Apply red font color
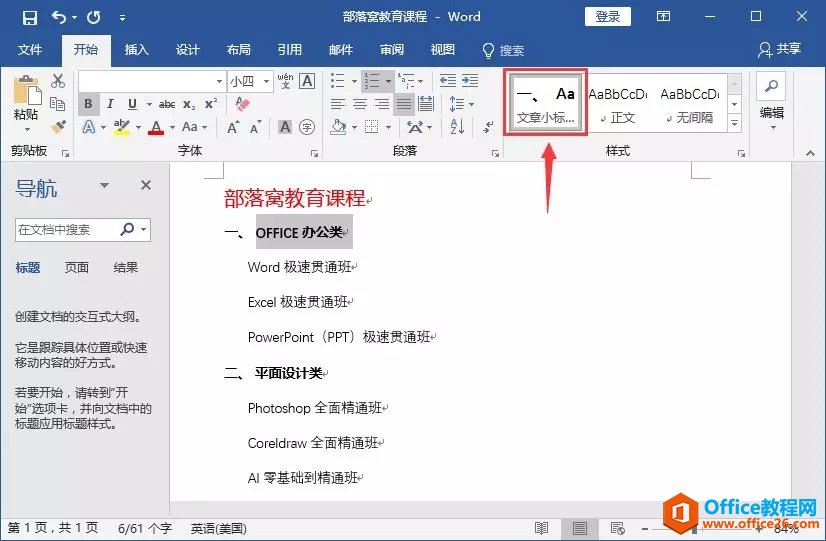This screenshot has height=541, width=826. [156, 127]
